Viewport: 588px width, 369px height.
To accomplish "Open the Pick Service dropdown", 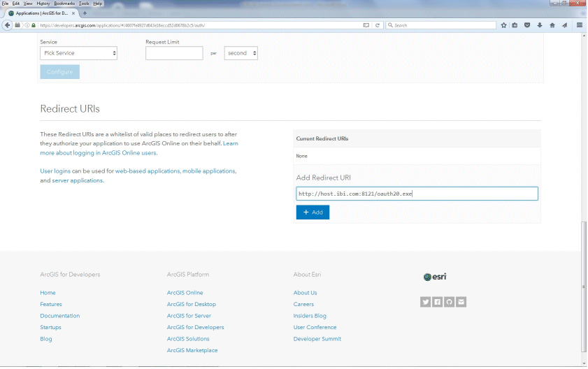I will click(78, 53).
